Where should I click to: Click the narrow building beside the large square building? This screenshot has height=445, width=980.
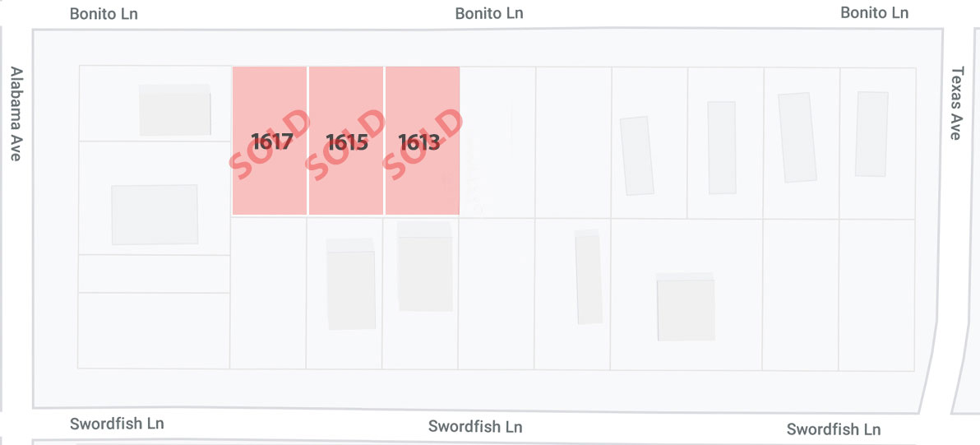pos(589,277)
